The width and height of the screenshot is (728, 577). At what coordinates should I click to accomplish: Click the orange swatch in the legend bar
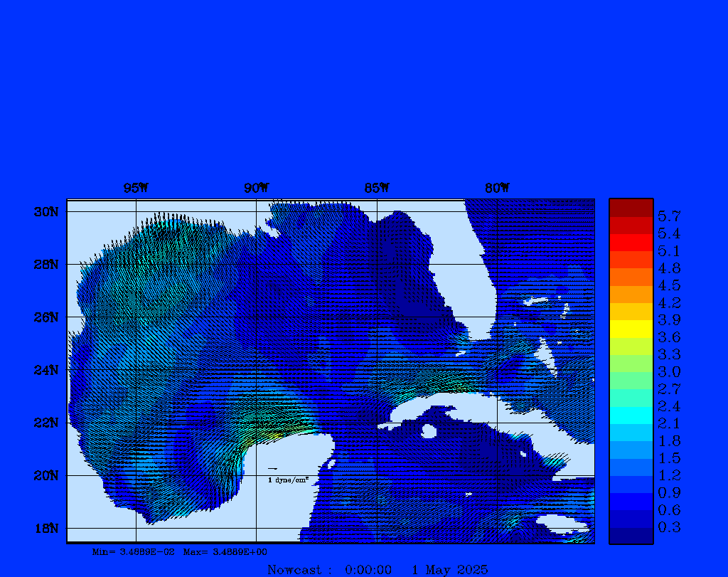pos(631,294)
